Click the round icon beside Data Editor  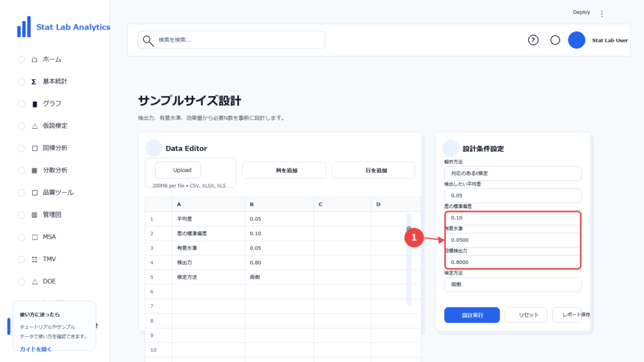(x=153, y=148)
